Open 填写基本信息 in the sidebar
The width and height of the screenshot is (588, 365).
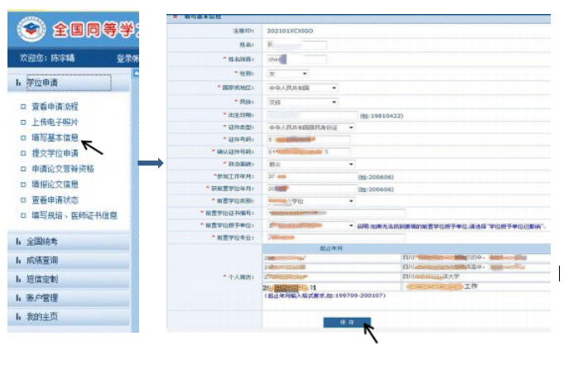pyautogui.click(x=55, y=138)
